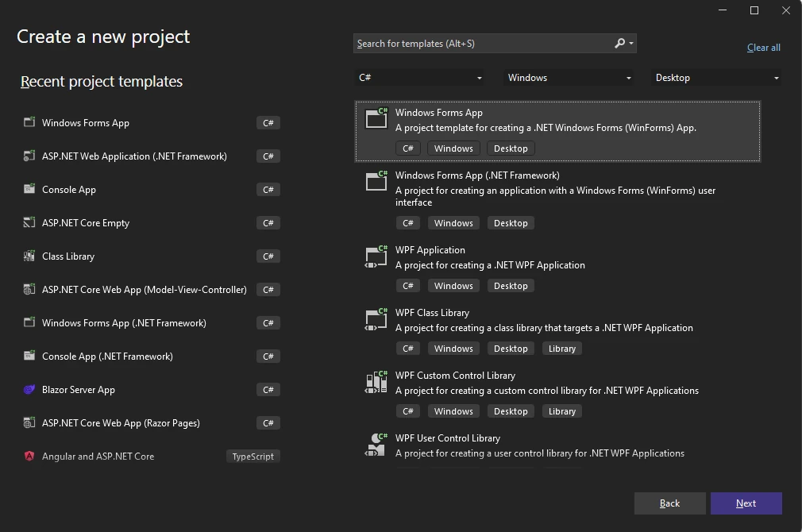Click the template search input field

476,43
